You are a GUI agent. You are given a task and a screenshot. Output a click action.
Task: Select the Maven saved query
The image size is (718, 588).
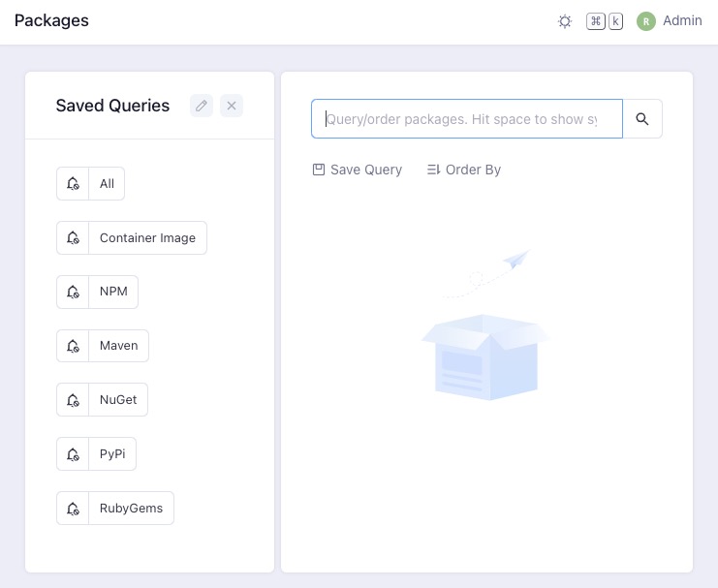[118, 346]
